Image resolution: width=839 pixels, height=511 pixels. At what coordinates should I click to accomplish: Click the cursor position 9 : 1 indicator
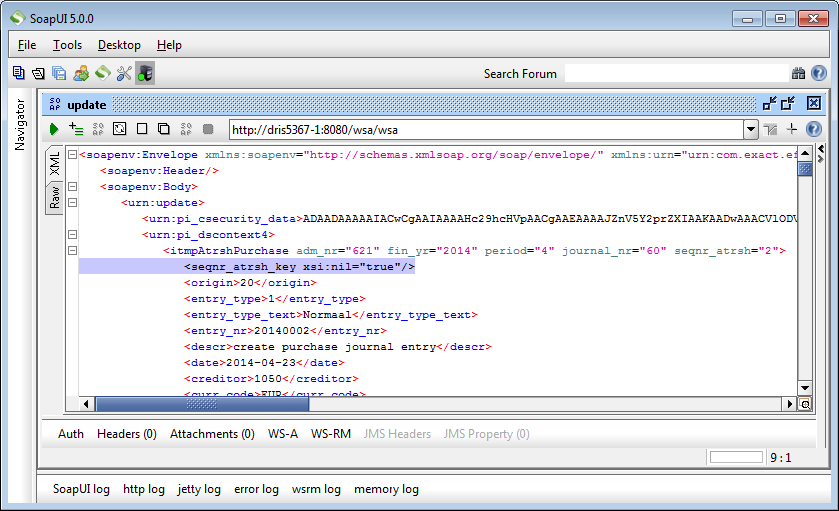(780, 457)
